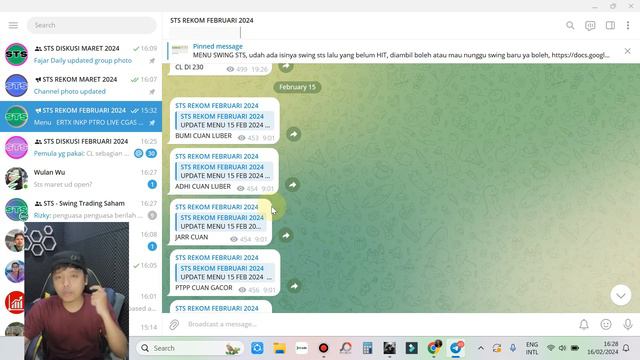Open Telegram icon in the taskbar
The height and width of the screenshot is (360, 640).
[456, 348]
